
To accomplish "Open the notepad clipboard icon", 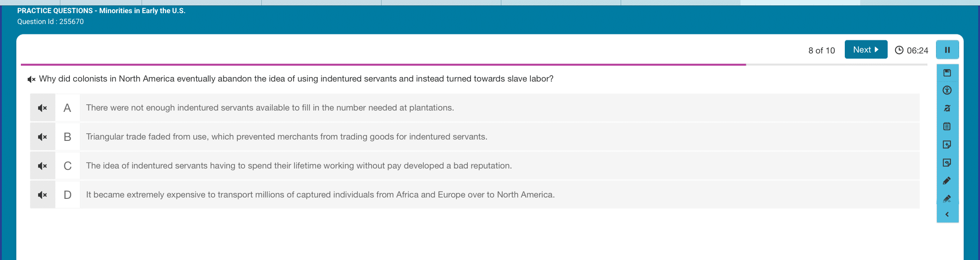I will [947, 126].
